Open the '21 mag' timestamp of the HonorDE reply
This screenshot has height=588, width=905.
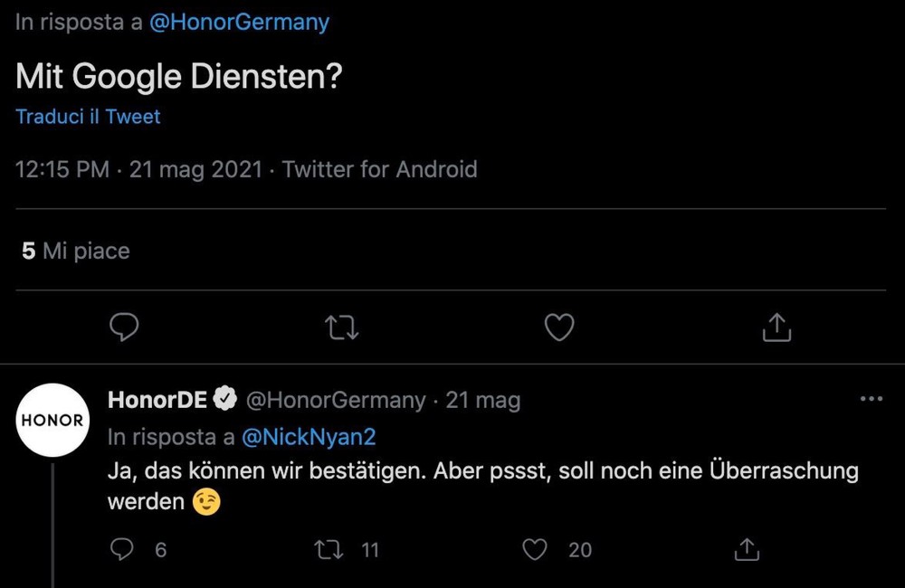point(483,400)
